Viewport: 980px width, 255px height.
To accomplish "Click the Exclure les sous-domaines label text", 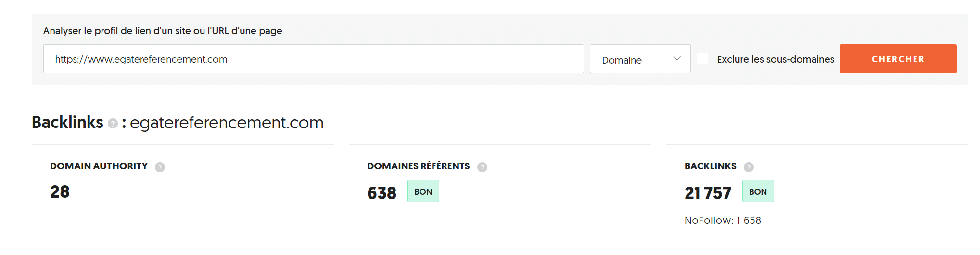I will 776,59.
